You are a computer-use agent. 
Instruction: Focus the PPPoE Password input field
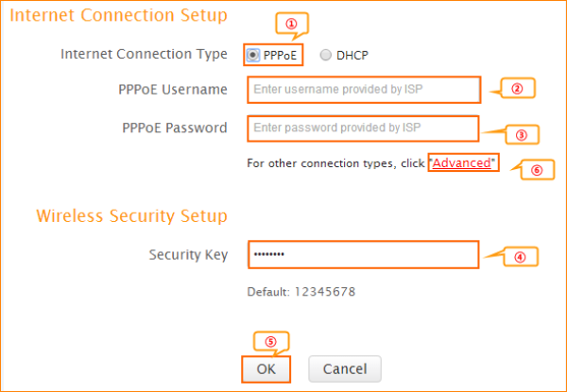pos(364,128)
